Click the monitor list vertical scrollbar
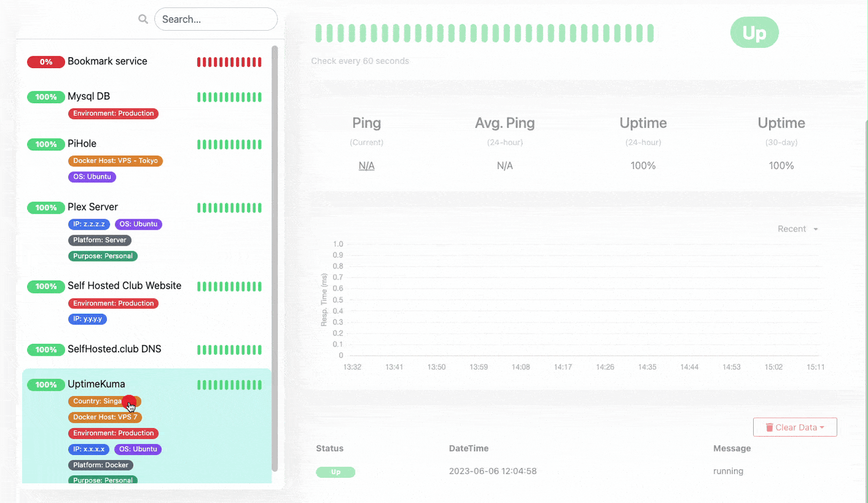Image resolution: width=868 pixels, height=503 pixels. tap(275, 258)
